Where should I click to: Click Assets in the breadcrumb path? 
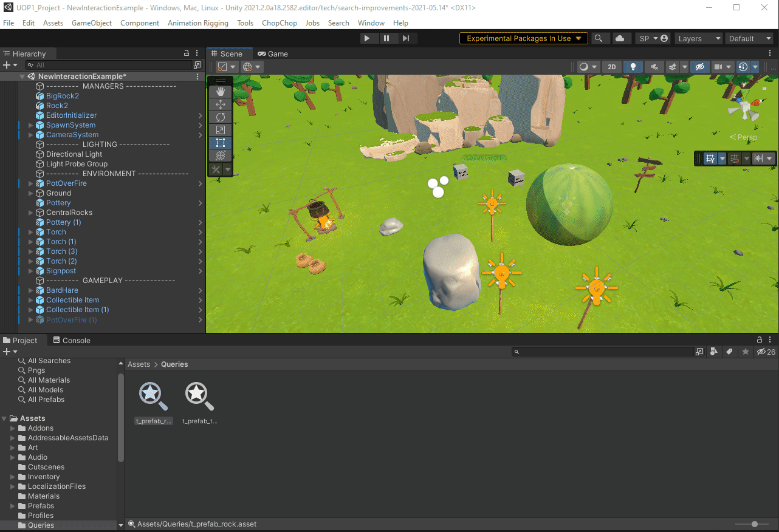click(x=139, y=364)
